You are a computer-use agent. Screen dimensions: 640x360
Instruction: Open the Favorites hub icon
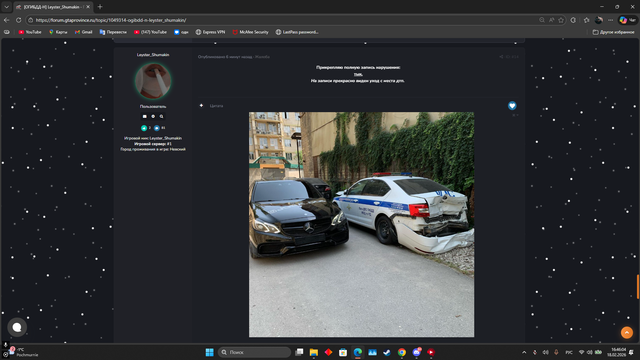coord(587,20)
